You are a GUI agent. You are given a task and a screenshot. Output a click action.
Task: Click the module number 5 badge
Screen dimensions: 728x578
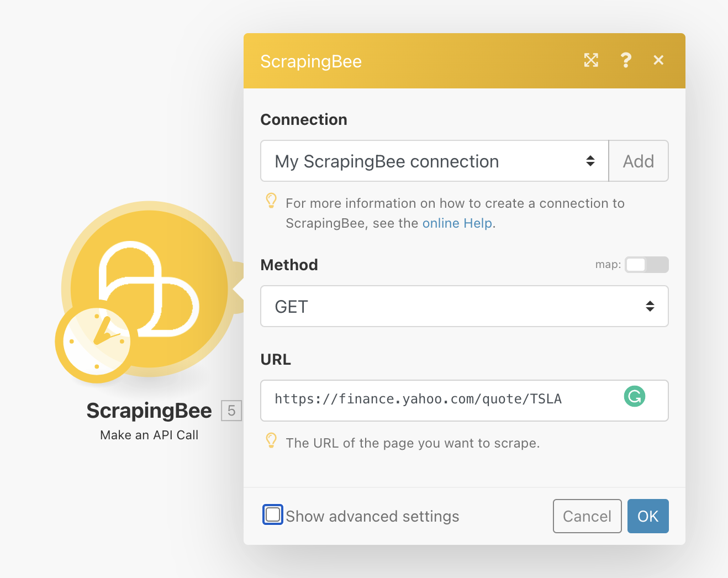231,411
